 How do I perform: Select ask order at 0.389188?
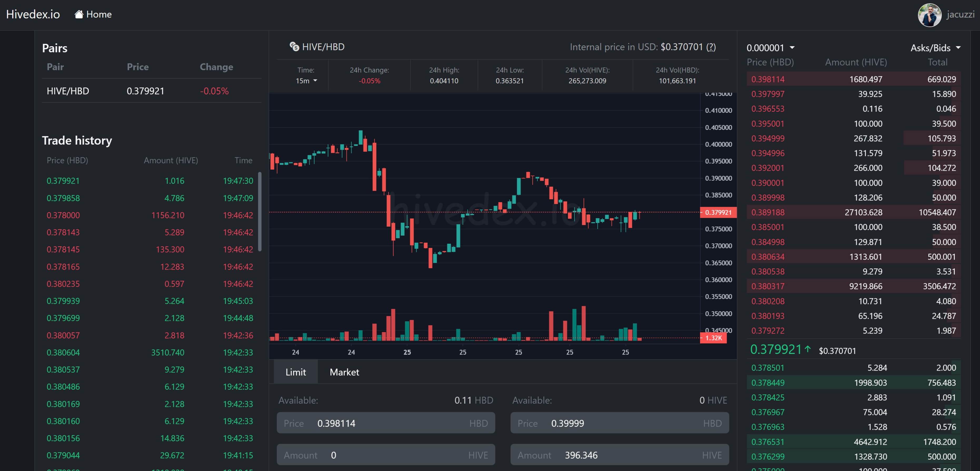pyautogui.click(x=853, y=212)
